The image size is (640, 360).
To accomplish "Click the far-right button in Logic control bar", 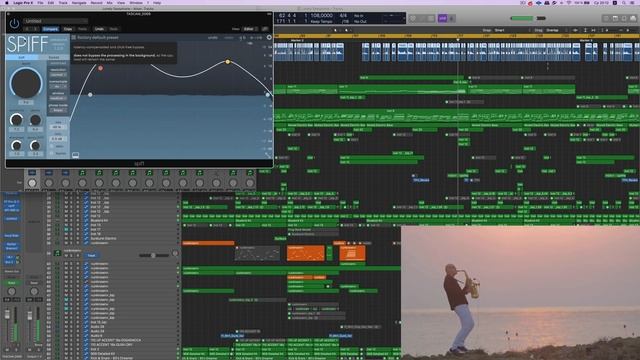I will (633, 18).
